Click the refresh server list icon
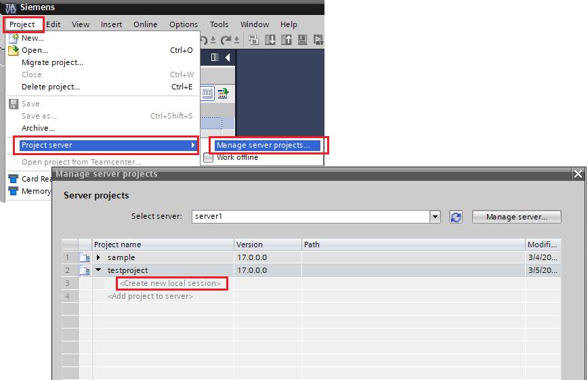The width and height of the screenshot is (588, 380). click(x=456, y=217)
